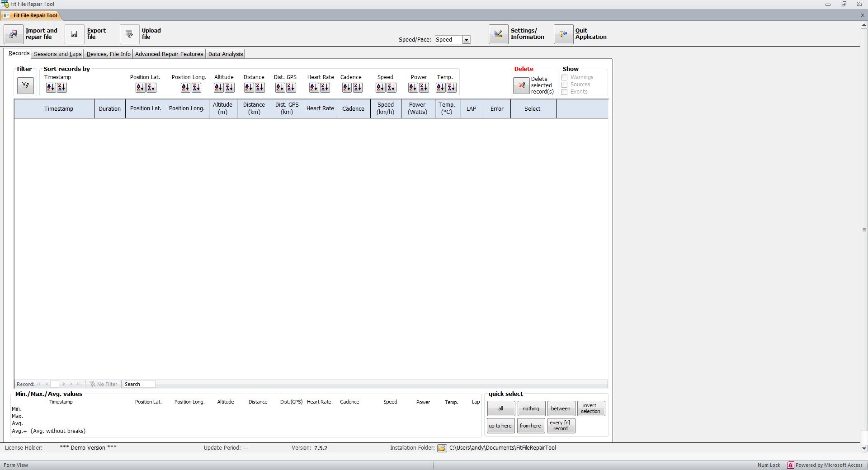The height and width of the screenshot is (470, 868).
Task: Sort by Altitude descending (Z-A)
Action: [x=229, y=87]
